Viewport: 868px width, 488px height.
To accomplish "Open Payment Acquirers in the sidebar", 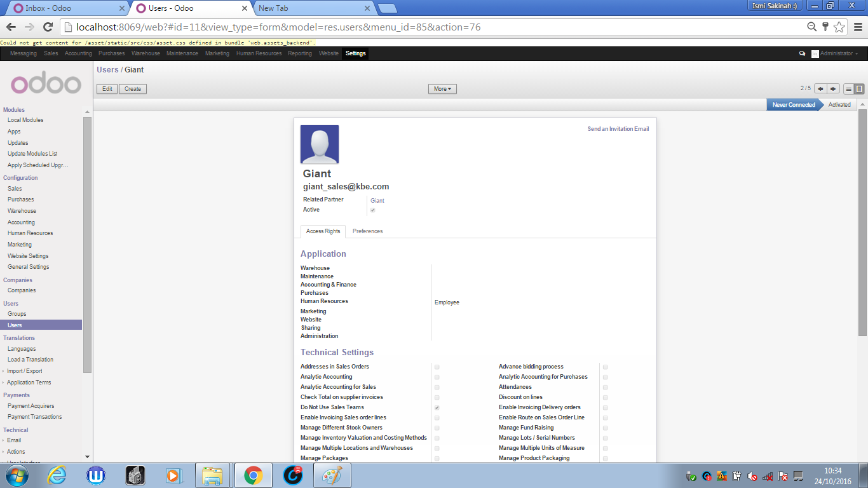I will [x=31, y=406].
